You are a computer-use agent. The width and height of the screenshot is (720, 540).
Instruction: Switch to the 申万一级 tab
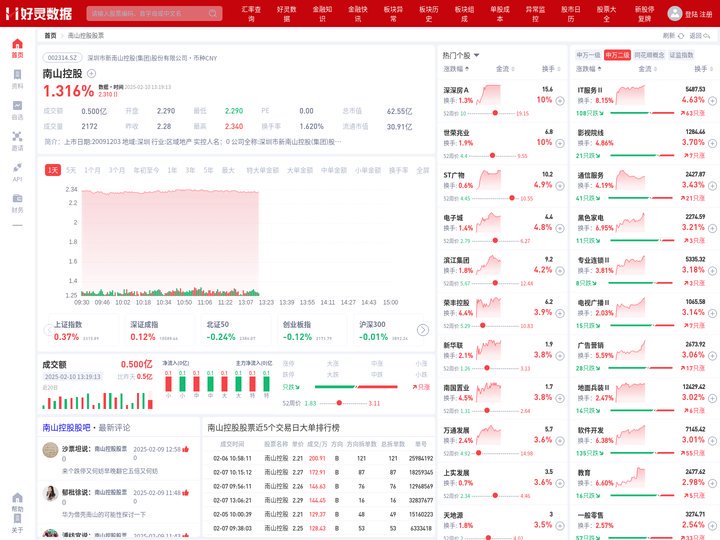click(x=588, y=55)
